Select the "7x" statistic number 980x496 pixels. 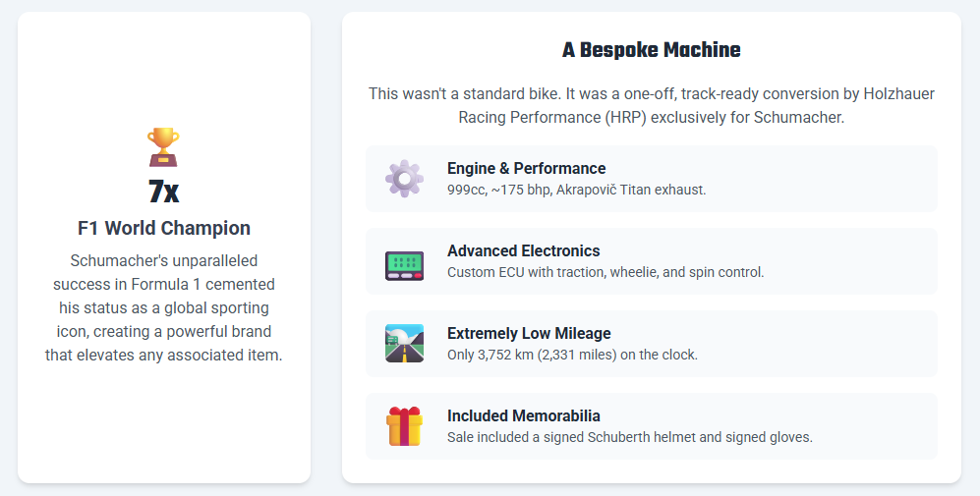(x=163, y=192)
